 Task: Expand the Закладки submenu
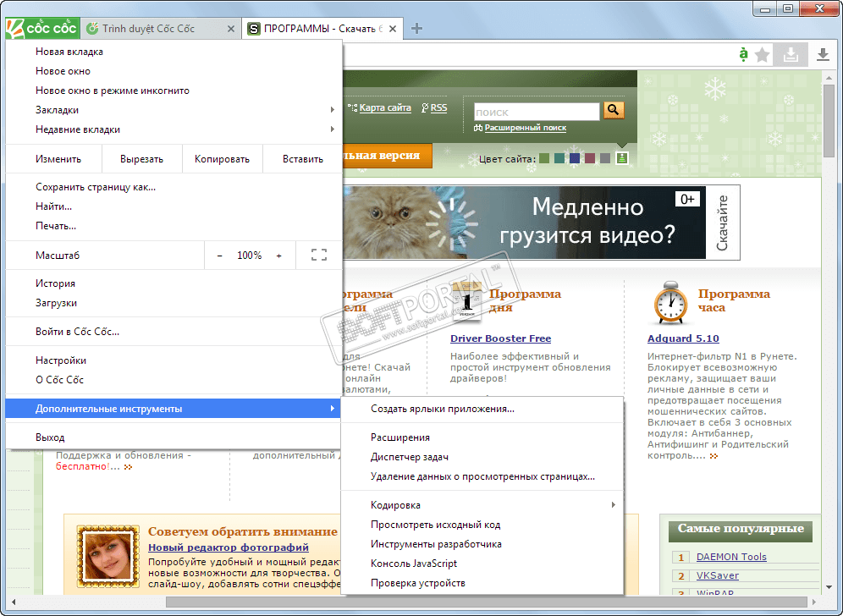[x=174, y=110]
